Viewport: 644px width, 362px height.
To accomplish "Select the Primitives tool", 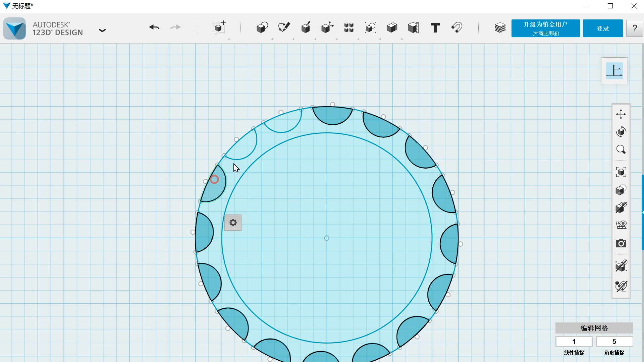I will click(x=262, y=28).
